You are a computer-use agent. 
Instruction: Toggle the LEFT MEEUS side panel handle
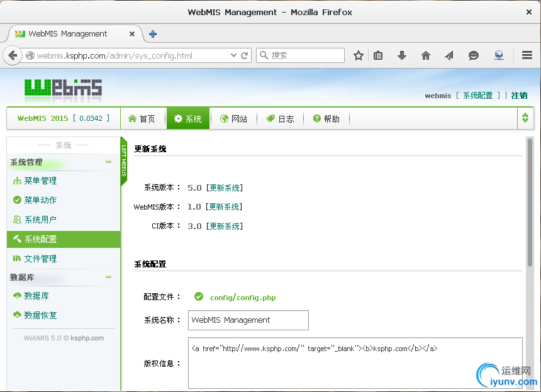(x=124, y=161)
